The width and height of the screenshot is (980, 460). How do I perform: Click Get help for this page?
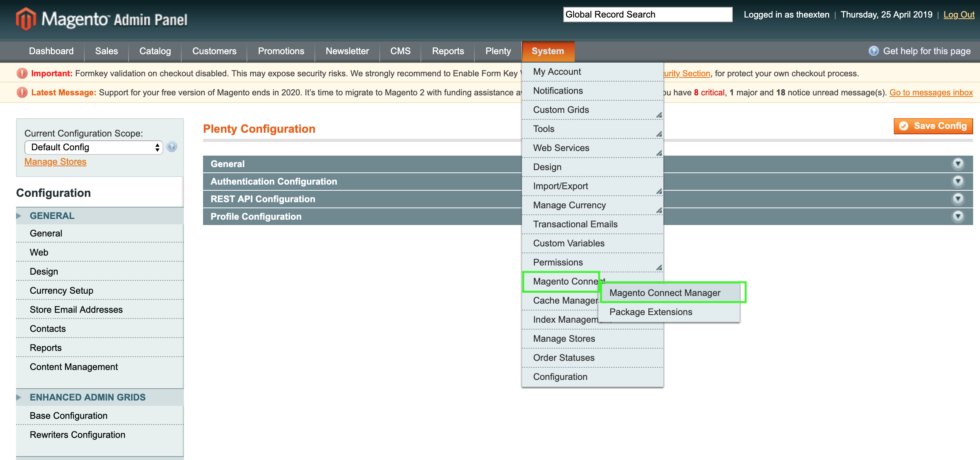pyautogui.click(x=927, y=51)
